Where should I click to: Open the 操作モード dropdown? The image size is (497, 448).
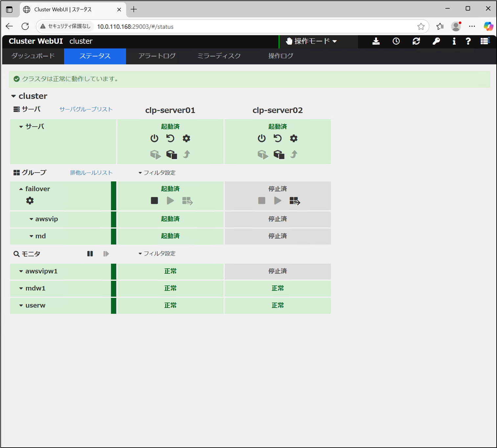coord(311,41)
